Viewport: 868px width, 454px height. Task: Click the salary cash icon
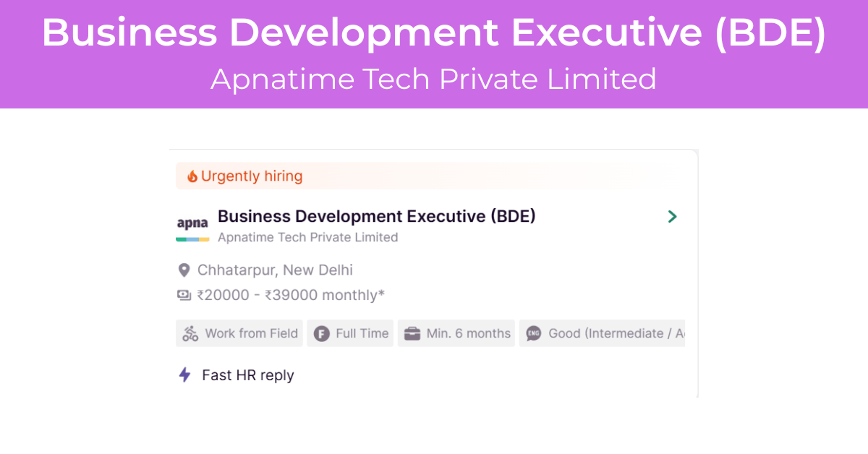click(x=184, y=295)
